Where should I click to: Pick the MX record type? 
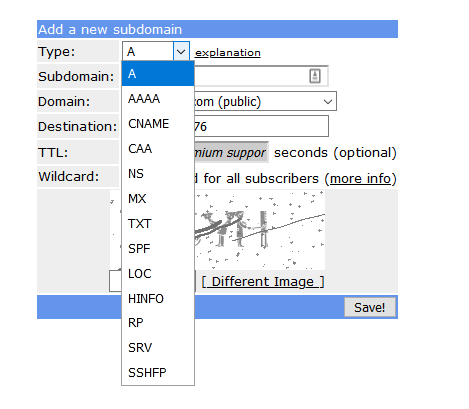(158, 199)
